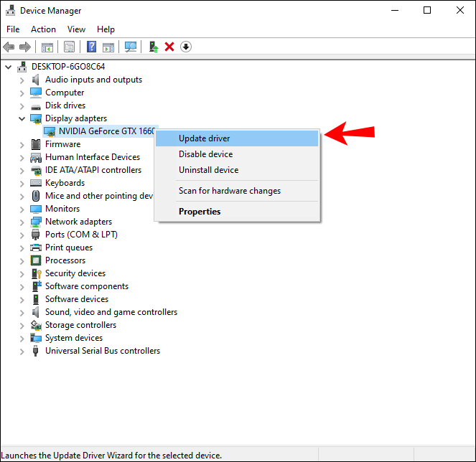Select the System devices label
The height and width of the screenshot is (462, 476).
pyautogui.click(x=74, y=338)
